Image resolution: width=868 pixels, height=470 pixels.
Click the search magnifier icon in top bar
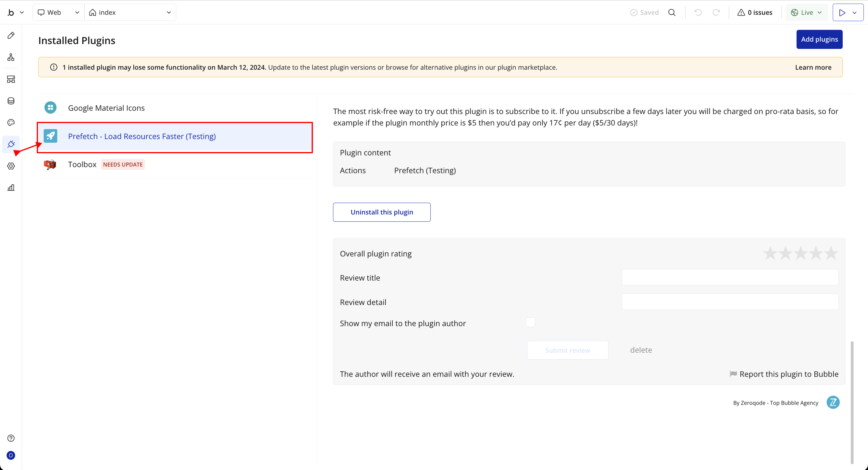(671, 12)
